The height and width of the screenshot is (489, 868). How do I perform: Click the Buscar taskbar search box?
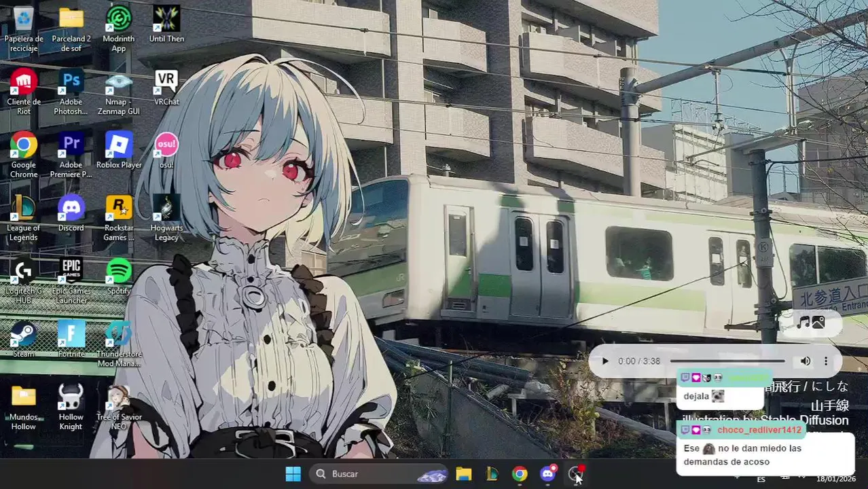point(379,474)
